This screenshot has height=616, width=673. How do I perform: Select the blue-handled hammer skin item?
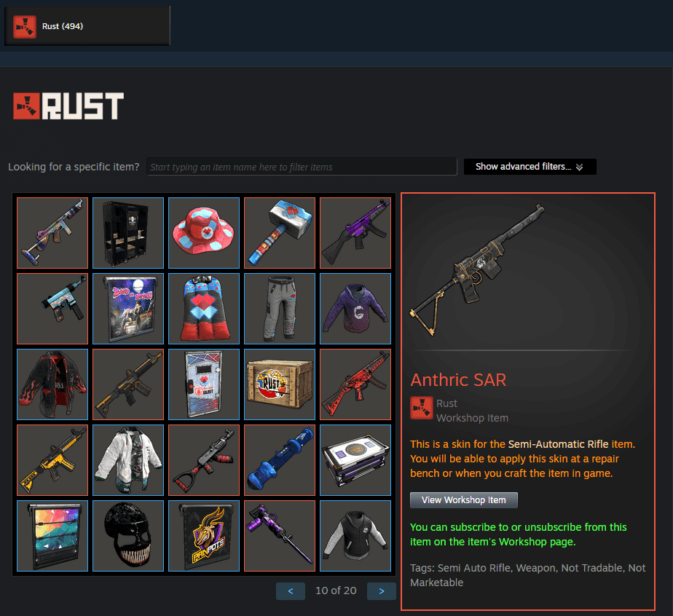pos(280,233)
